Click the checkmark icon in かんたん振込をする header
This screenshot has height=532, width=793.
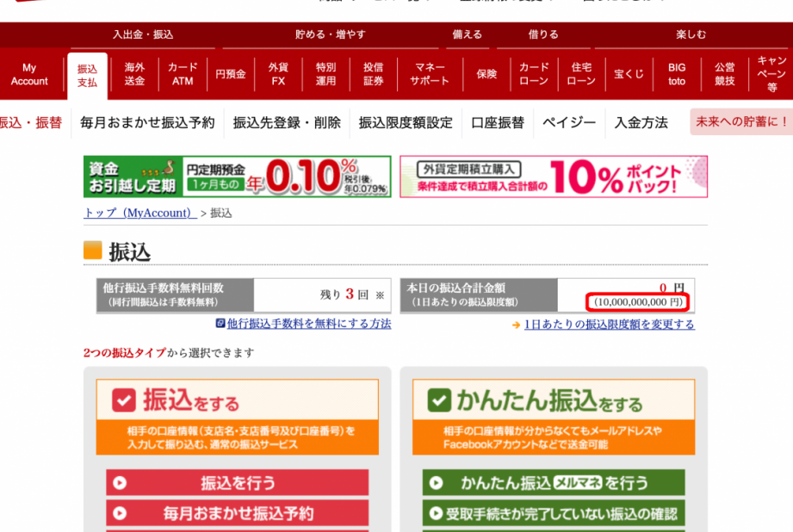click(x=440, y=399)
